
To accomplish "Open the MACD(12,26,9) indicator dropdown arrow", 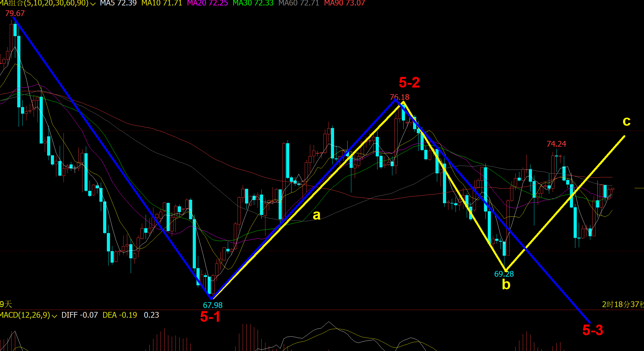I will point(54,316).
